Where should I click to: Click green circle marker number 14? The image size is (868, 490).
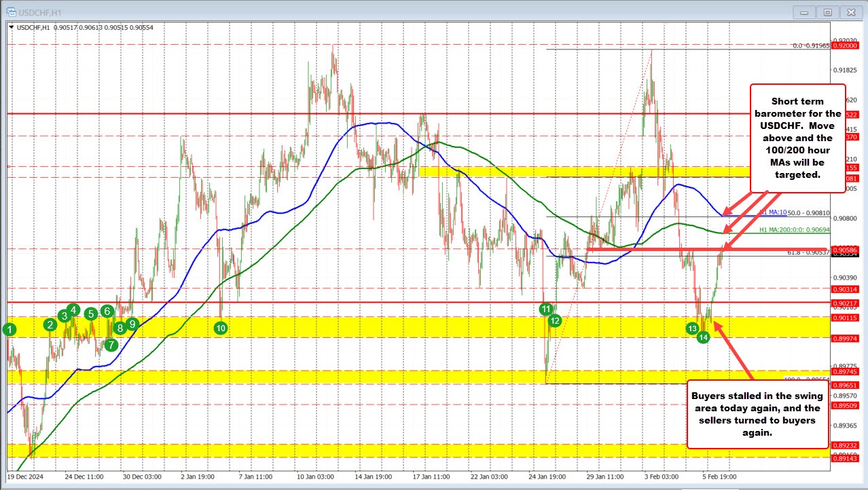click(704, 337)
